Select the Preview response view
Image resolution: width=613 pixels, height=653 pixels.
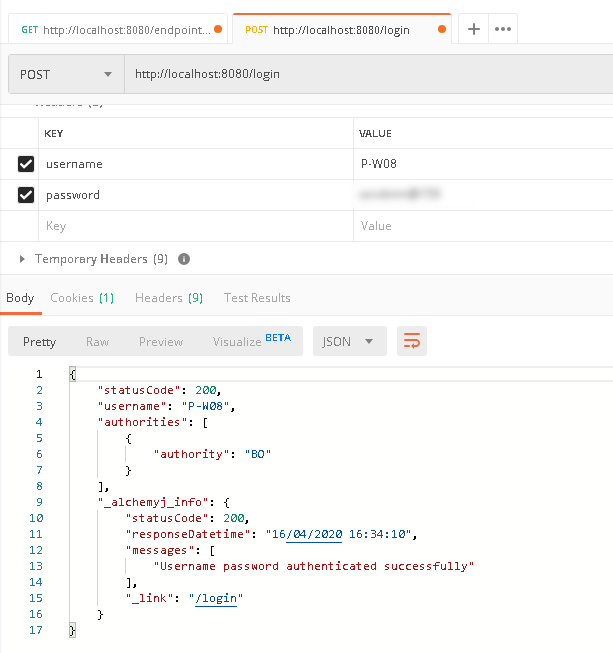click(161, 342)
